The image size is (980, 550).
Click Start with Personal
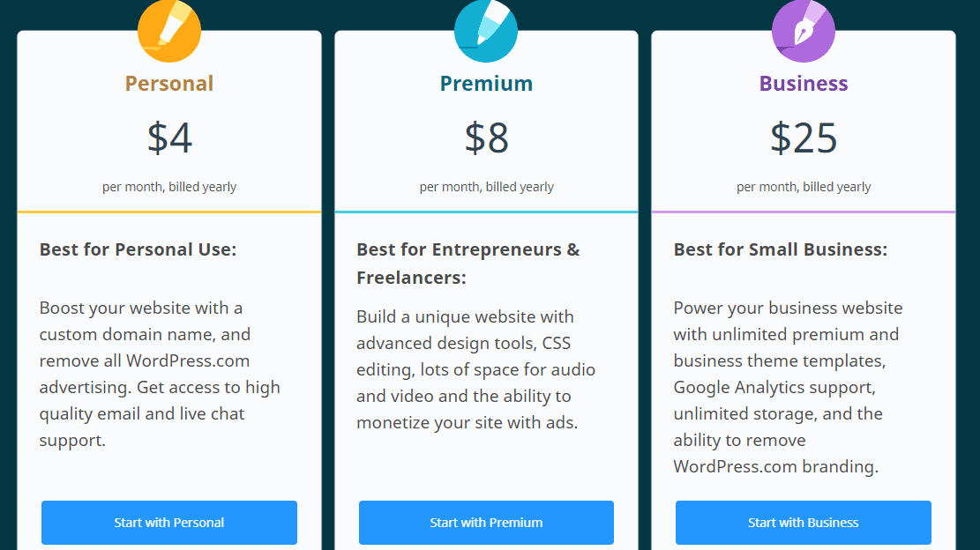coord(169,522)
